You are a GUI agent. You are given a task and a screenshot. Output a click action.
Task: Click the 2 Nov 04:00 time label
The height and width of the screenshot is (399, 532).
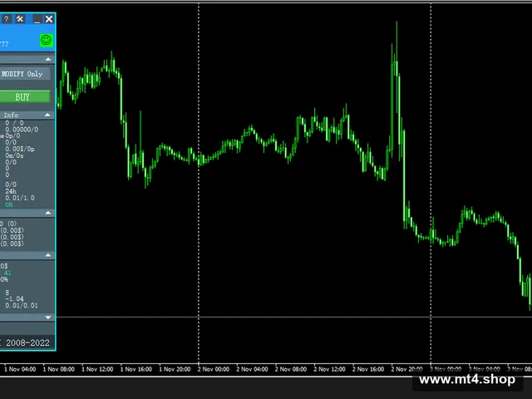tap(252, 369)
